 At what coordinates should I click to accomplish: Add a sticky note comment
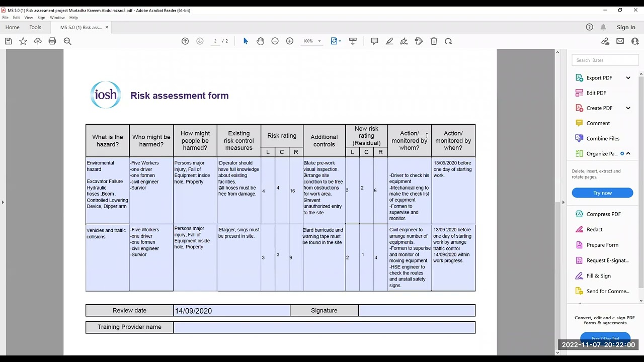374,41
